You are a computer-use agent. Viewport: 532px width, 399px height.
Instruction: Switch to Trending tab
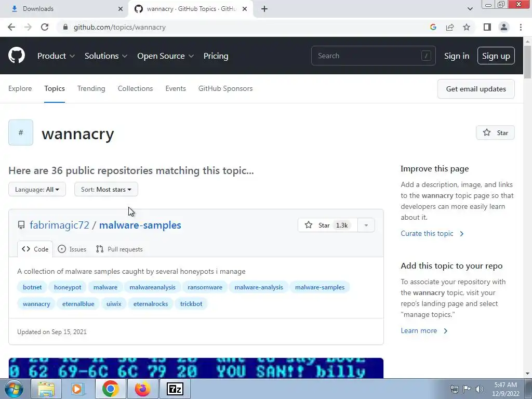pos(91,88)
